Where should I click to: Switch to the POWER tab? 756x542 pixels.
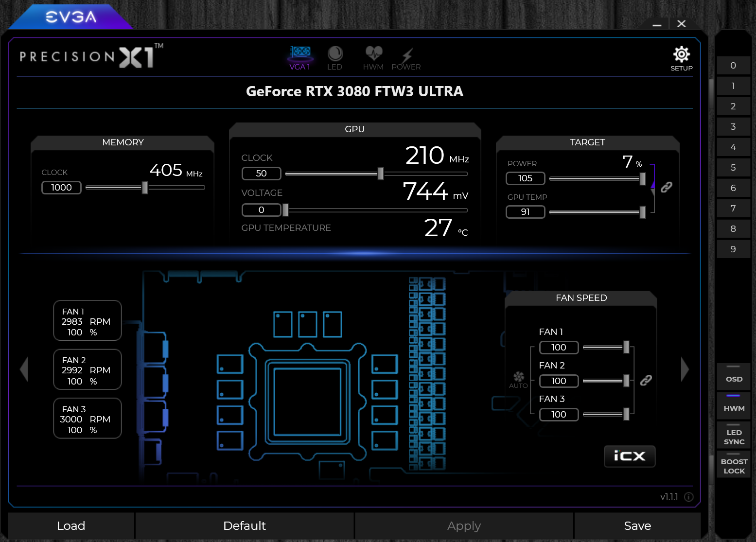coord(406,58)
